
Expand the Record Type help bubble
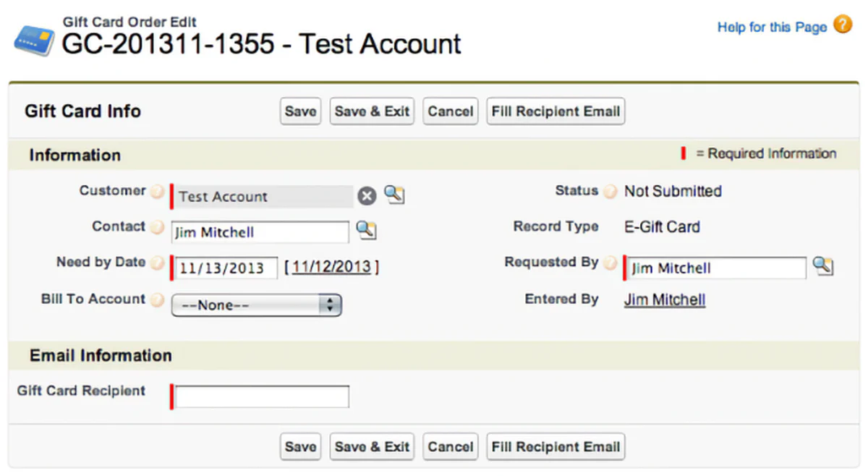coord(610,226)
